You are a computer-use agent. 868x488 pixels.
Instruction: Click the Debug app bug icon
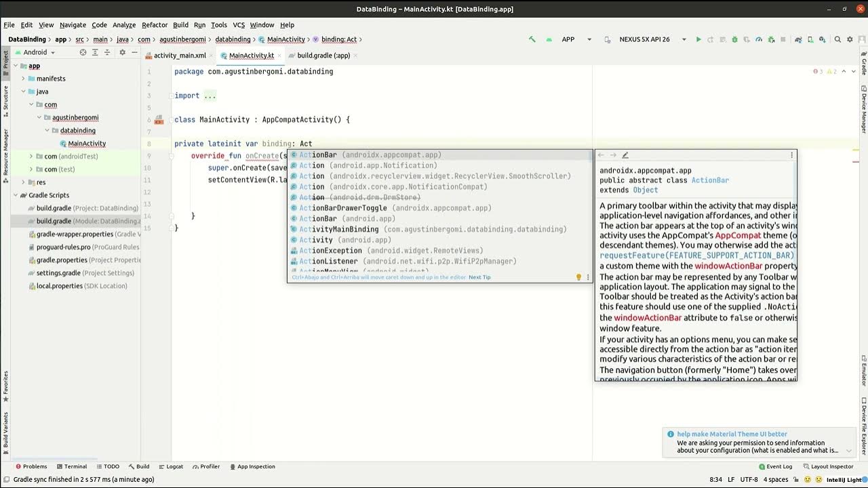coord(734,39)
